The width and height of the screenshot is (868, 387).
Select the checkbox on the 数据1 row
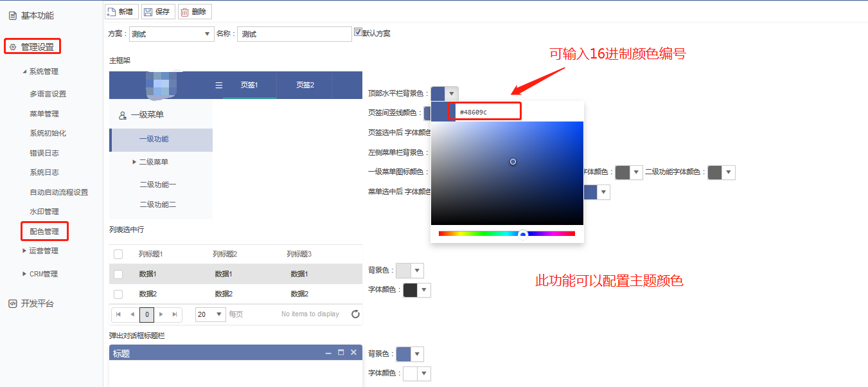pyautogui.click(x=118, y=273)
